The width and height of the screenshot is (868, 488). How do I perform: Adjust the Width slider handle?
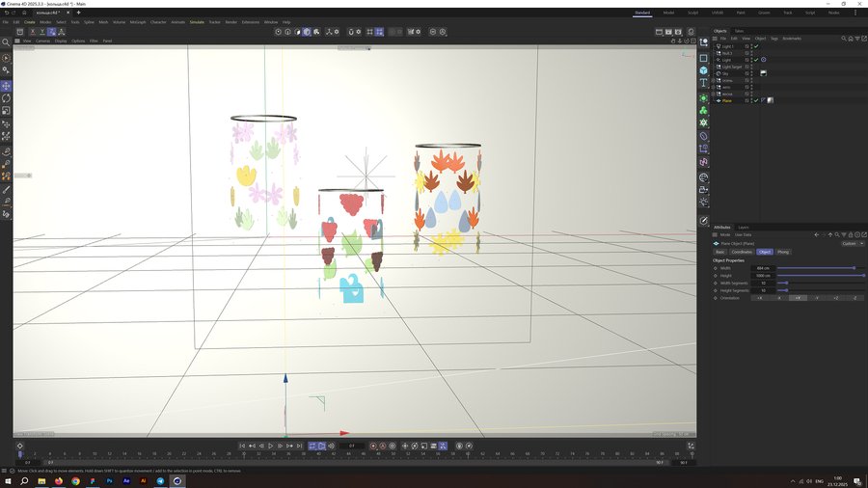pos(854,268)
